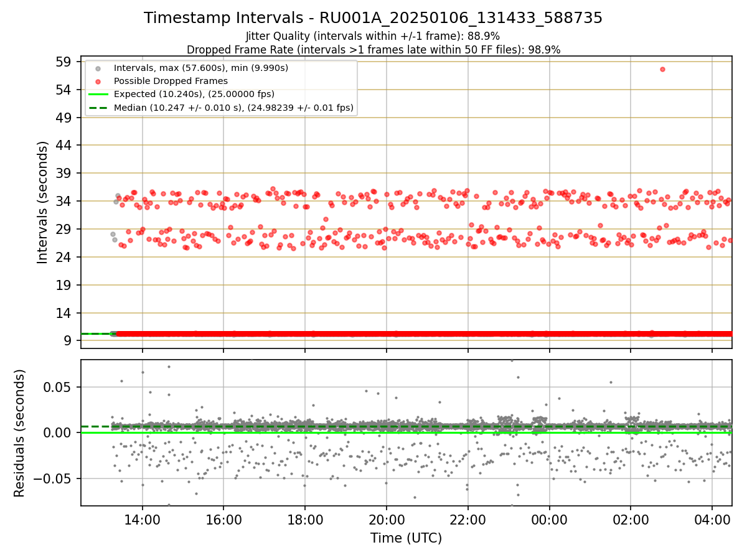
Task: Click the 04:00 x-axis tick label
Action: [x=712, y=519]
